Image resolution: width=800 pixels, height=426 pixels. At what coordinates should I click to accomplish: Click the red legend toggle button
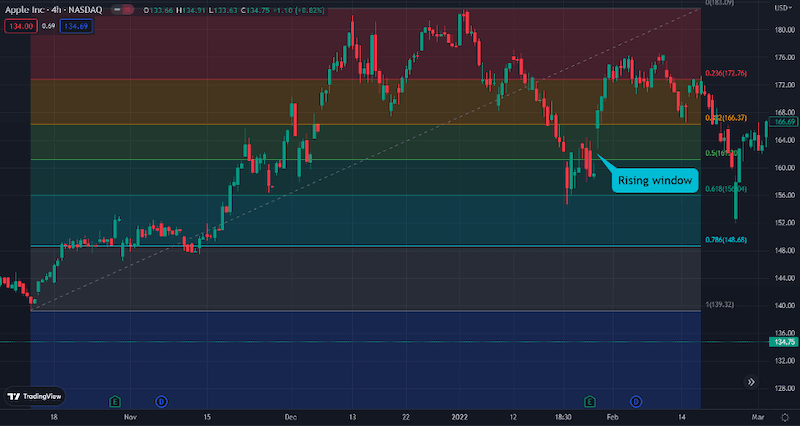pyautogui.click(x=128, y=10)
